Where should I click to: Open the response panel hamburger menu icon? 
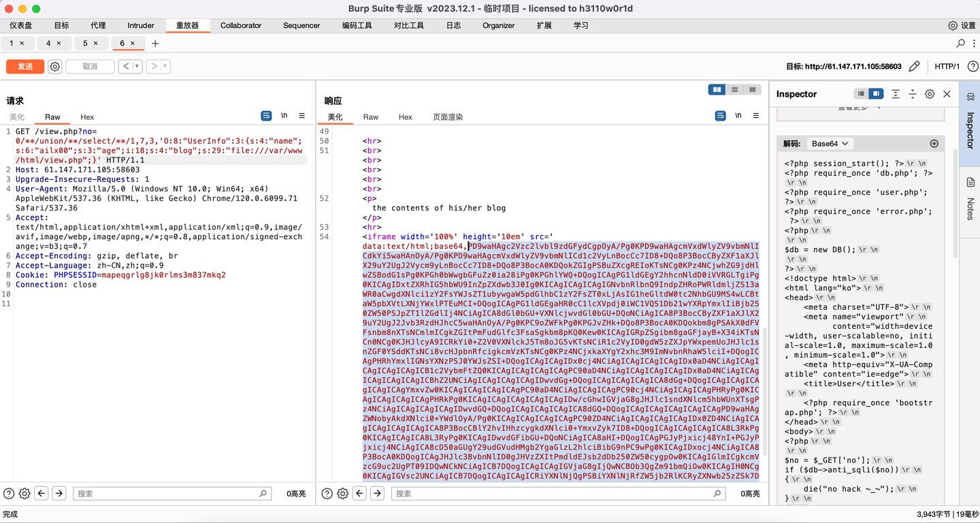(755, 116)
